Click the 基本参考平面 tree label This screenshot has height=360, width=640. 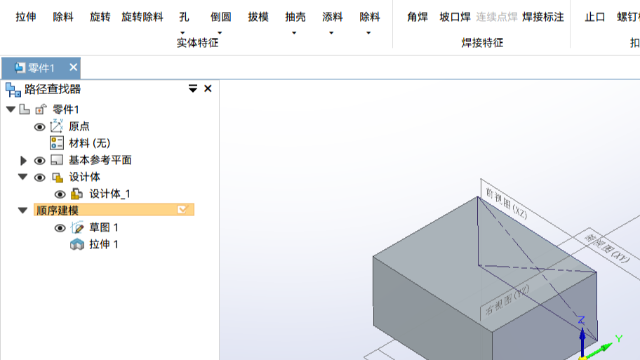pyautogui.click(x=100, y=160)
